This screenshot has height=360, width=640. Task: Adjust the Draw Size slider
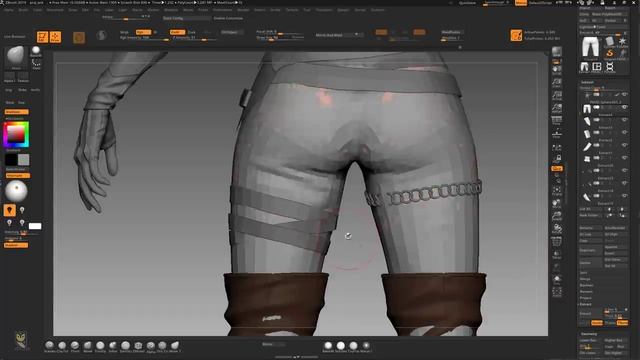[280, 38]
